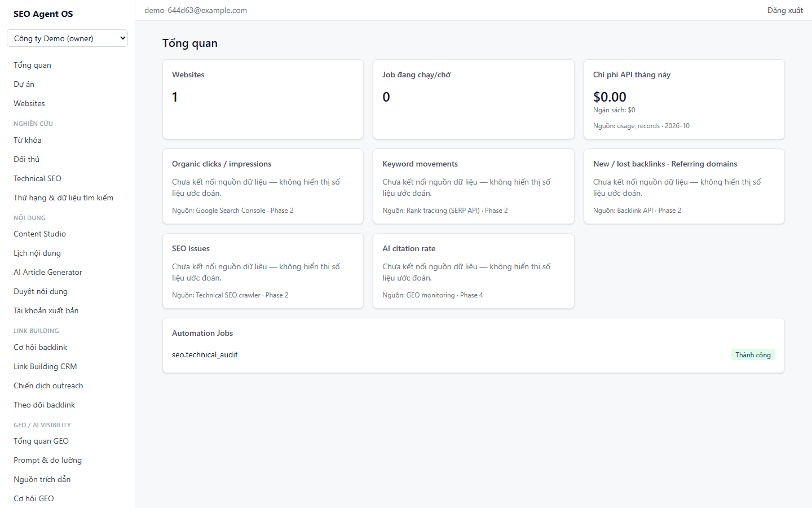The height and width of the screenshot is (508, 812).
Task: Click the seo.technical_audit job row
Action: click(x=474, y=354)
